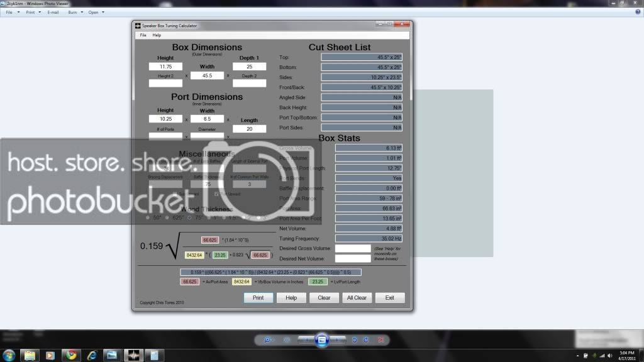644x362 pixels.
Task: Click the green tray icon
Action: click(x=594, y=356)
